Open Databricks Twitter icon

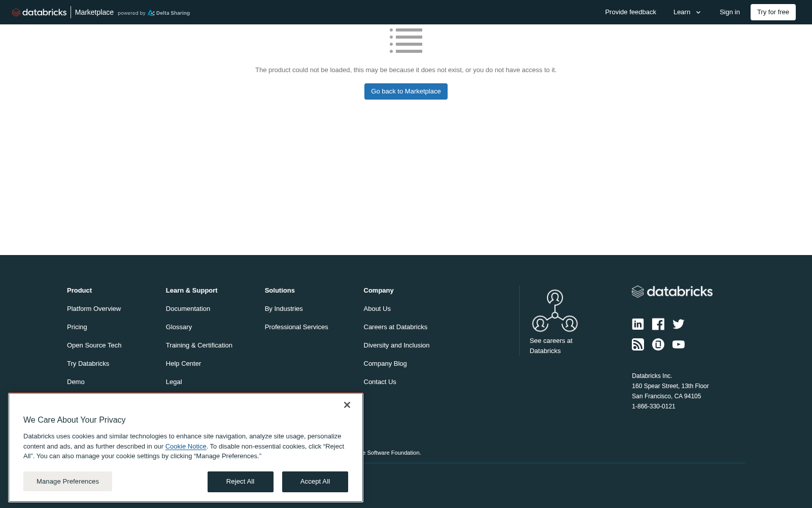pyautogui.click(x=679, y=324)
